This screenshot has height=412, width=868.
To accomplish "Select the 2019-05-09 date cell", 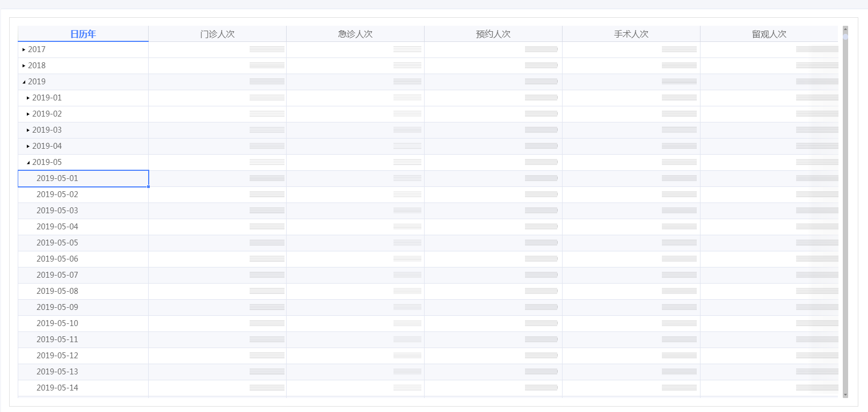I will point(83,307).
